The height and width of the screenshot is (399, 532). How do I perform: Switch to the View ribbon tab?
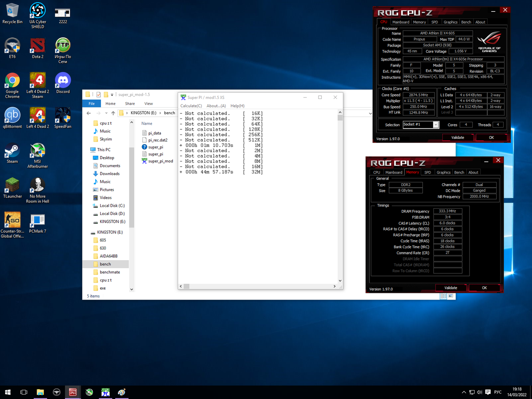149,104
